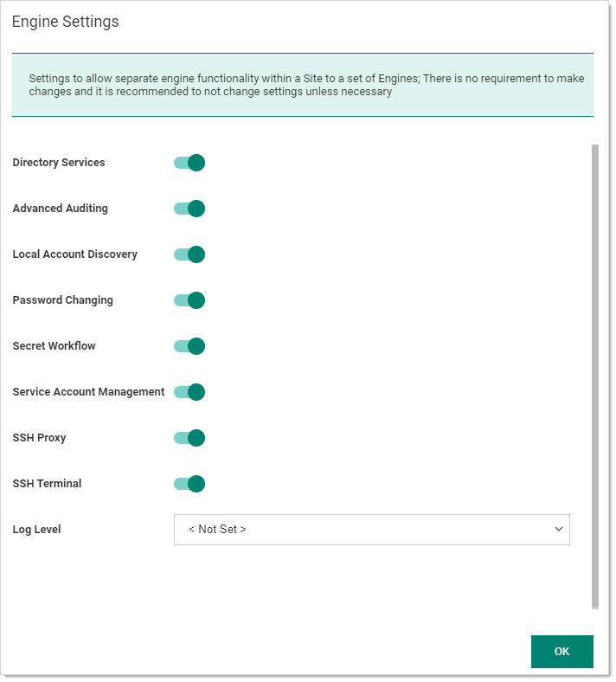Image resolution: width=616 pixels, height=682 pixels.
Task: Click the Secret Workflow label
Action: pos(54,346)
